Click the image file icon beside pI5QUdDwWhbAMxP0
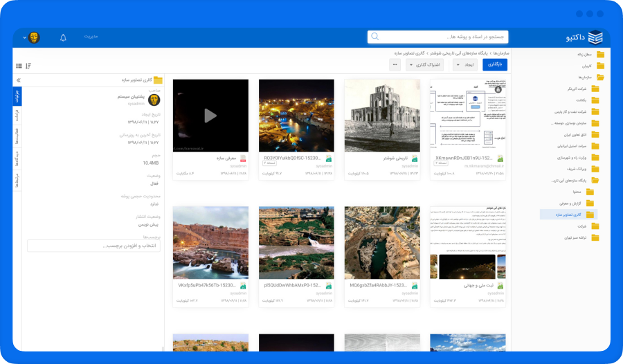Screen dimensions: 623x364 329,286
